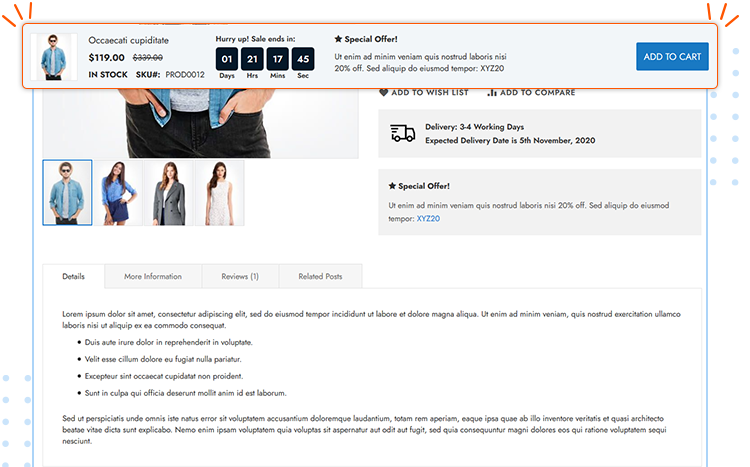Click the Mins countdown box showing 17
Viewport: 750px width, 467px height.
coord(277,59)
